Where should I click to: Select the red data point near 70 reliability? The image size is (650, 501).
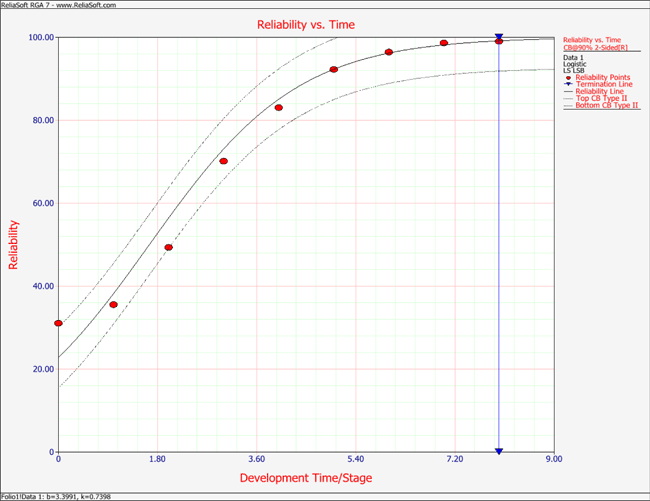pyautogui.click(x=224, y=161)
